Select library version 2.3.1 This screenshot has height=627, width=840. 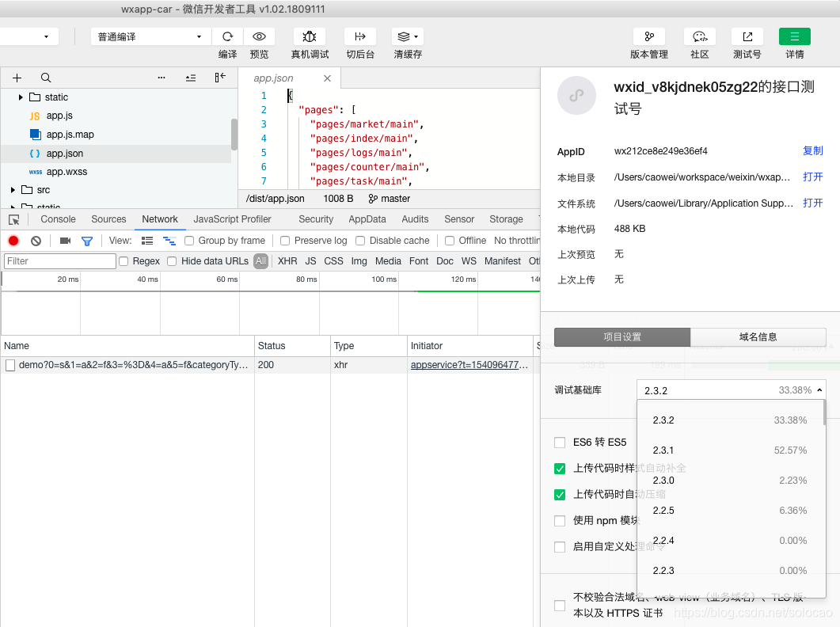tap(730, 450)
